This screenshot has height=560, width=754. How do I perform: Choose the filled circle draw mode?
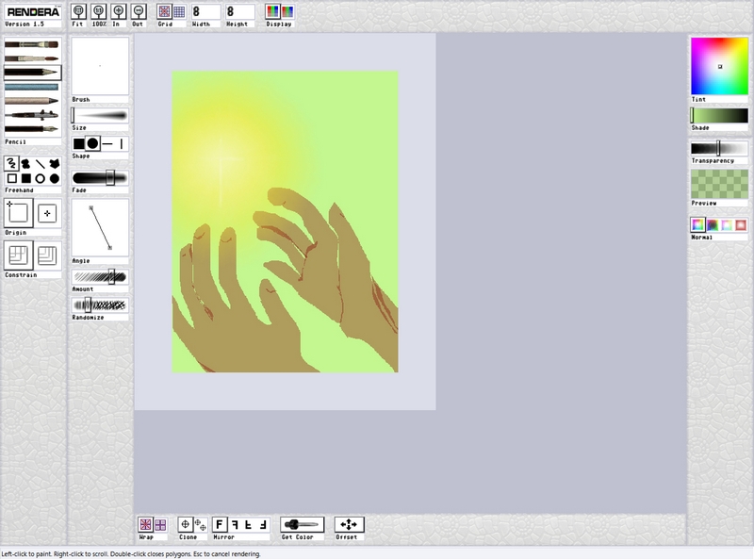pos(55,178)
